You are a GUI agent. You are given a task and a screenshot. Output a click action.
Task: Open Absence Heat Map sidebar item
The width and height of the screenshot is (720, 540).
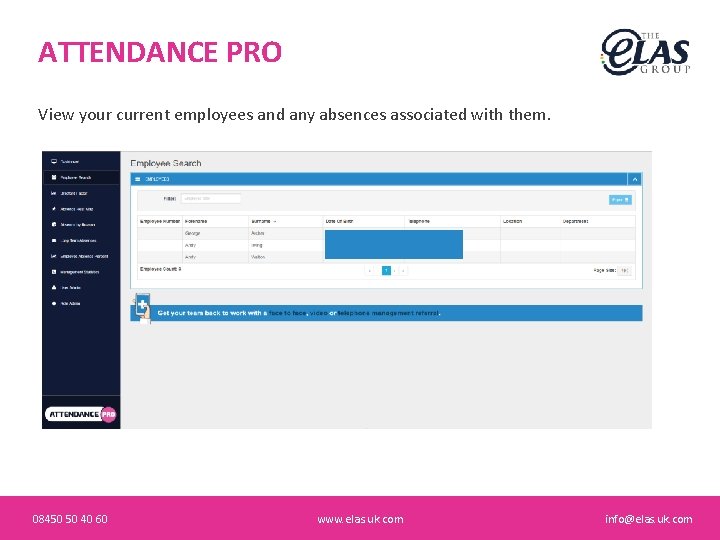coord(81,209)
